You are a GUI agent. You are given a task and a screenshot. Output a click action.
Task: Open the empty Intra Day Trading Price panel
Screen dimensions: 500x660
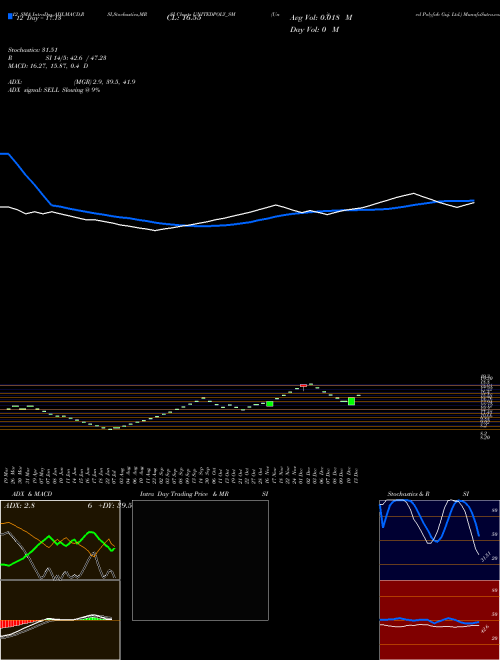pyautogui.click(x=200, y=560)
